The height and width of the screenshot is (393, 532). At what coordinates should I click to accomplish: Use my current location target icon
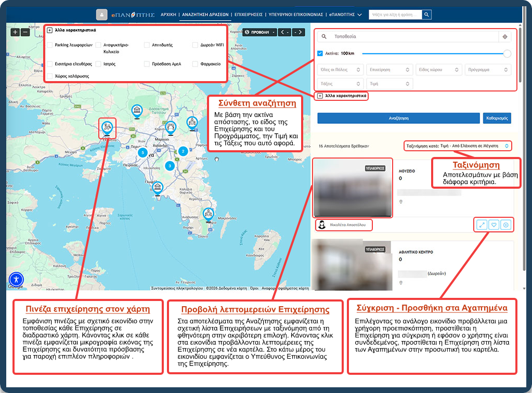click(505, 36)
